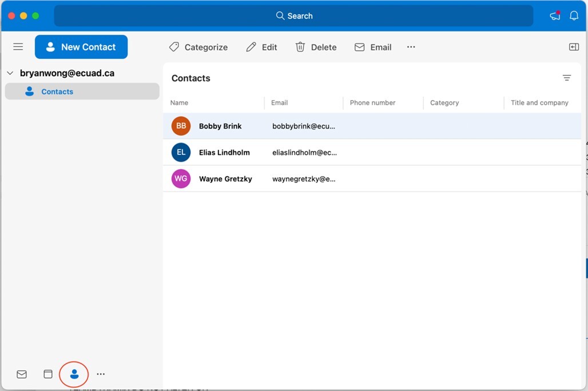Screen dimensions: 588x391
Task: Click bobbybrink@ecu... email cell
Action: coord(304,126)
